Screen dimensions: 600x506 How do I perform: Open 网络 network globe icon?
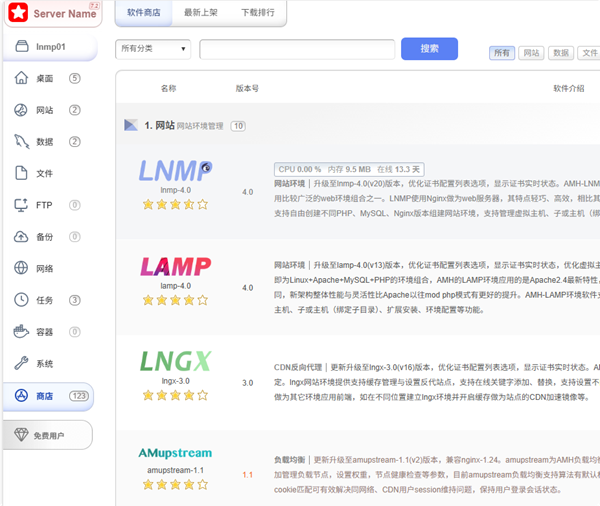[21, 268]
